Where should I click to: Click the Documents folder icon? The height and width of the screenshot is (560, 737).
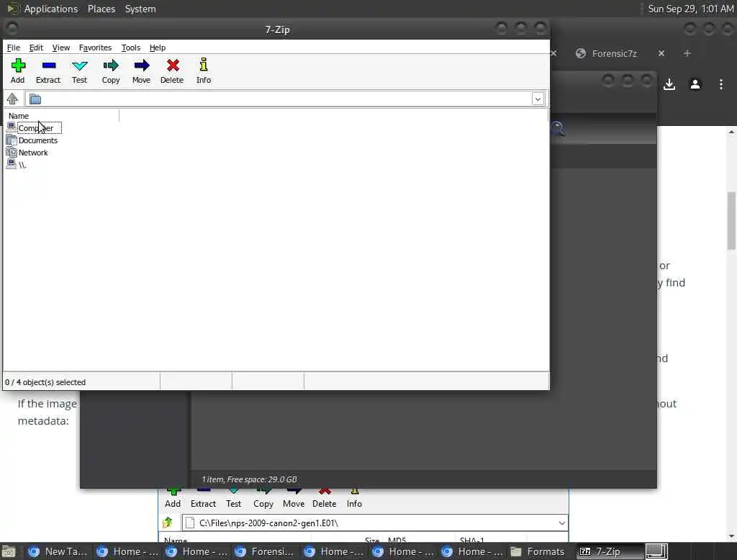[x=12, y=140]
